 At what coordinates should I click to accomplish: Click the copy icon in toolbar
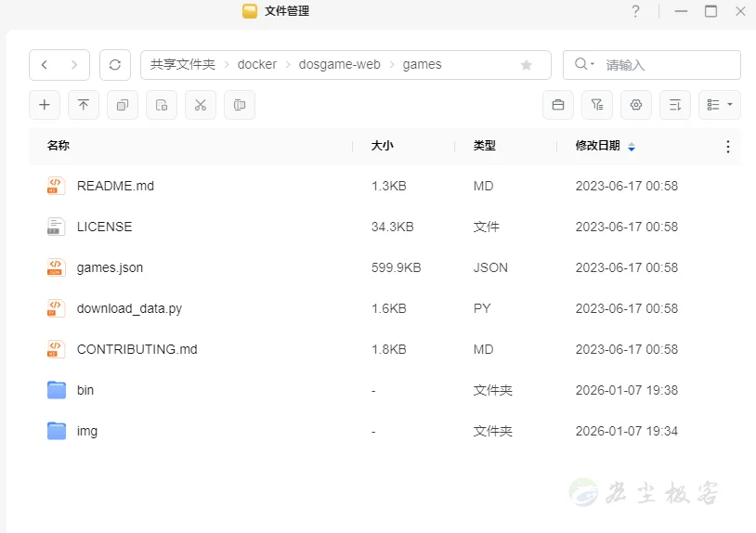[123, 105]
